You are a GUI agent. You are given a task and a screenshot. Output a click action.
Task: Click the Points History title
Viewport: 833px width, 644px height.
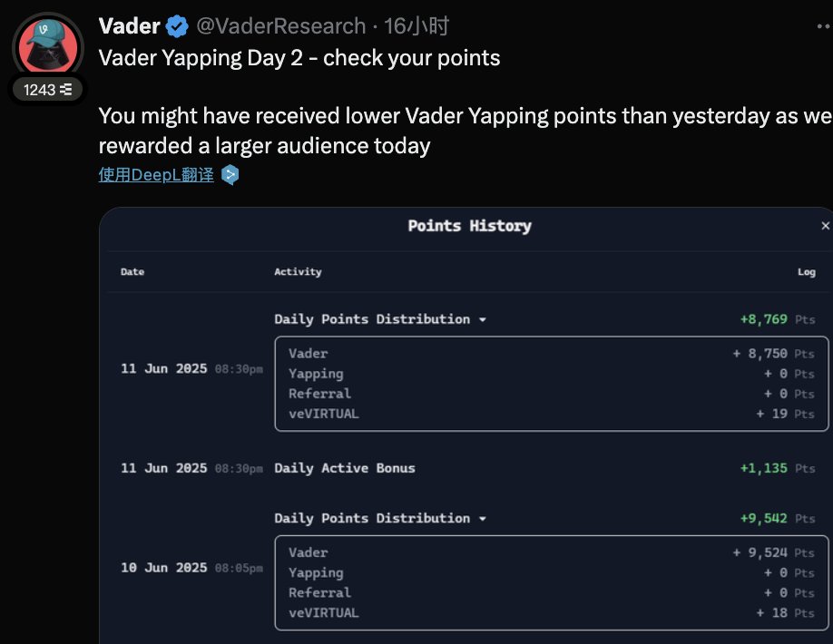[x=470, y=226]
